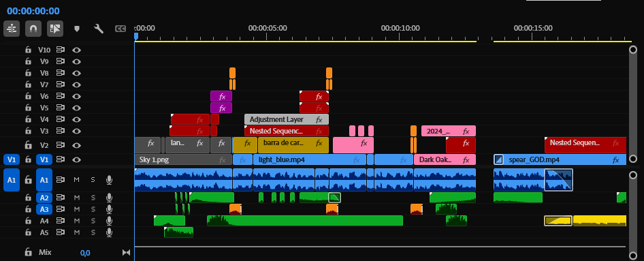Enable voice-over record on A5
Screen dimensions: 644x261
pos(109,232)
